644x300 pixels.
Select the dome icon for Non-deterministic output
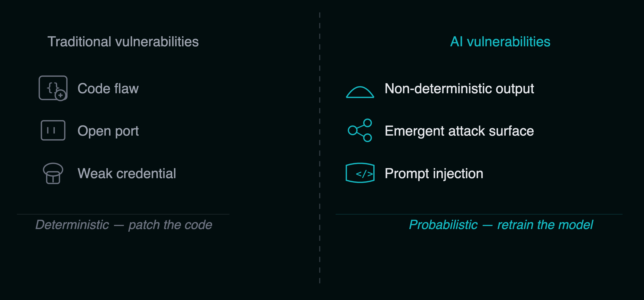coord(360,92)
